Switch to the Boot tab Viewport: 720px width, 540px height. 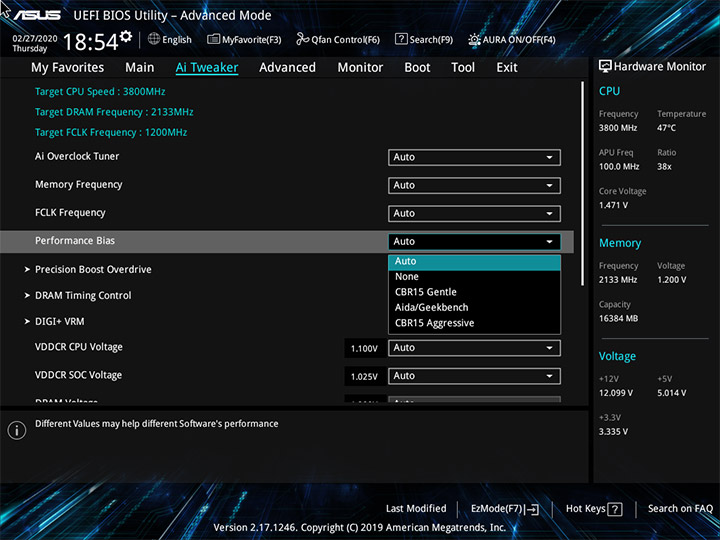click(417, 68)
